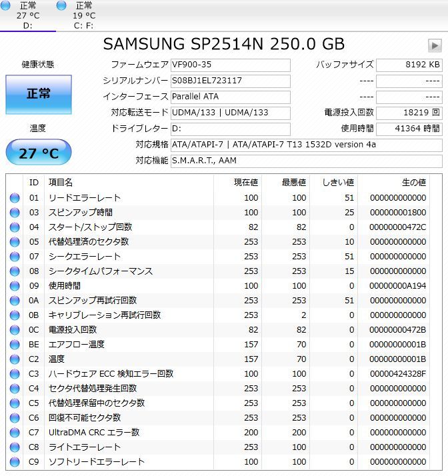Click the 8192 KB buffer size field
This screenshot has width=448, height=476.
[409, 65]
